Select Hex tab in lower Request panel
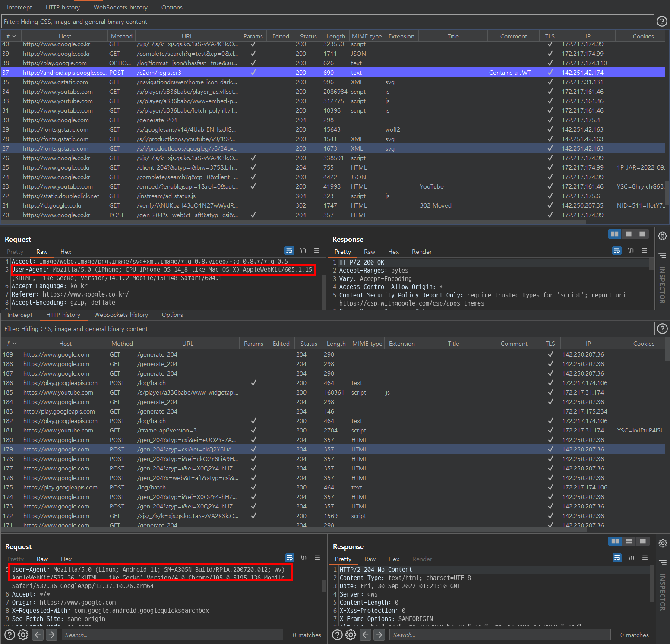This screenshot has height=644, width=670. pyautogui.click(x=66, y=559)
